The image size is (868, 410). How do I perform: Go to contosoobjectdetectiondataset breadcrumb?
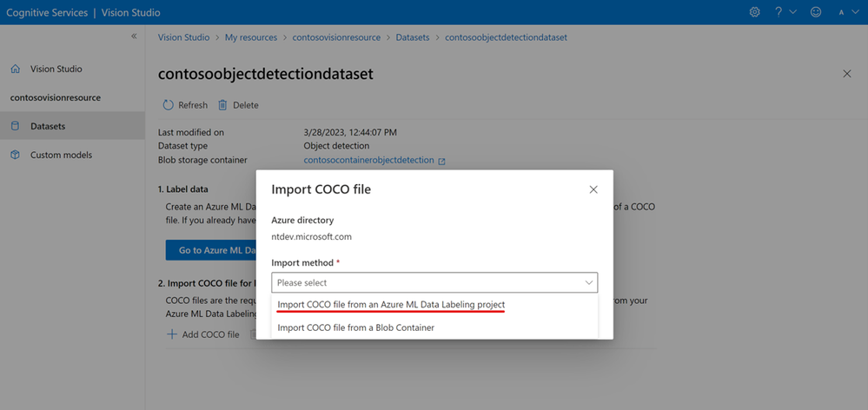tap(506, 37)
